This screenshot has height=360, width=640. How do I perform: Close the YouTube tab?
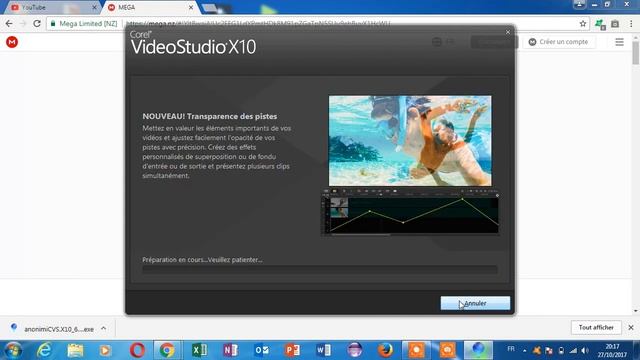pos(94,7)
